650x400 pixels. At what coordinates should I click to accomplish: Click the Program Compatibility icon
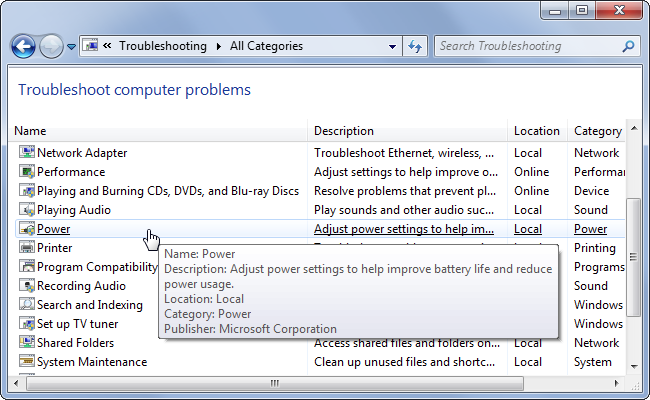[27, 266]
